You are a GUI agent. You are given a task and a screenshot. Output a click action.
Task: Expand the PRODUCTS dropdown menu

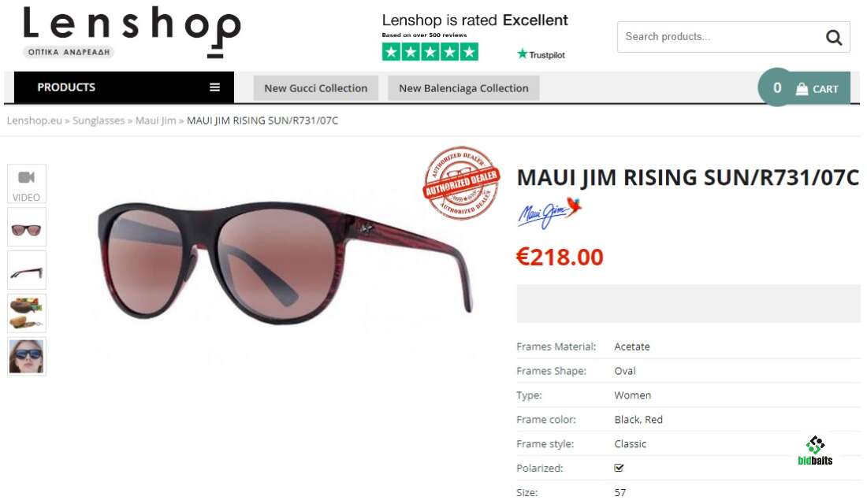click(124, 87)
